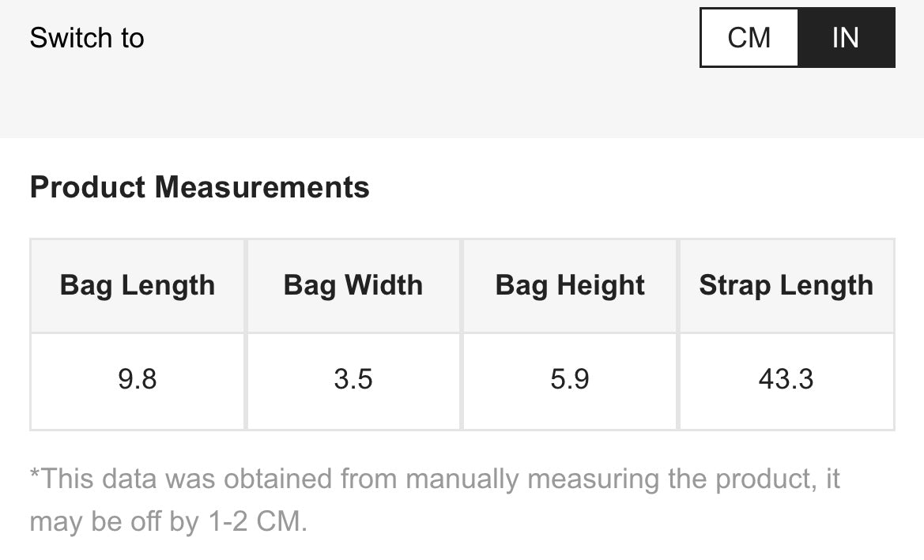Click the 3.5 bag width value
The image size is (924, 560).
coord(353,380)
